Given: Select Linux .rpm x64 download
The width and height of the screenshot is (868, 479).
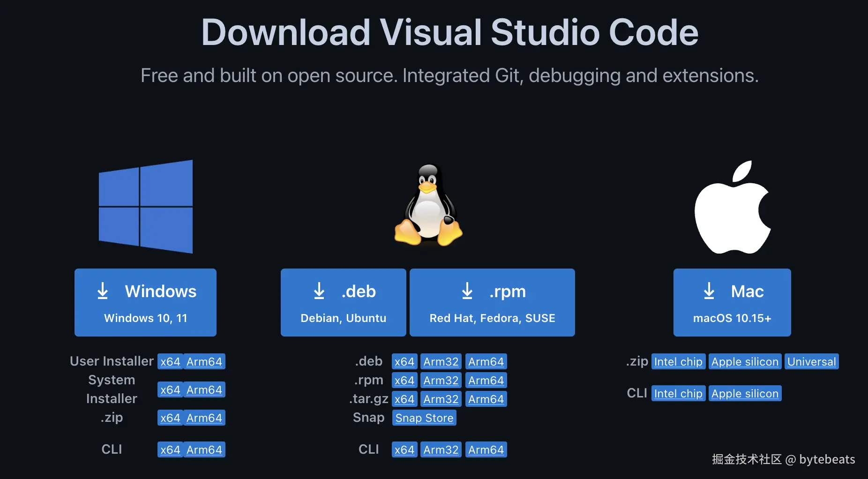Looking at the screenshot, I should coord(404,381).
